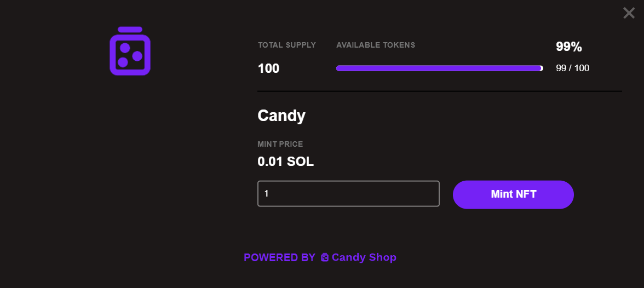The width and height of the screenshot is (644, 288).
Task: Close the mint dialog with the X
Action: 629,13
